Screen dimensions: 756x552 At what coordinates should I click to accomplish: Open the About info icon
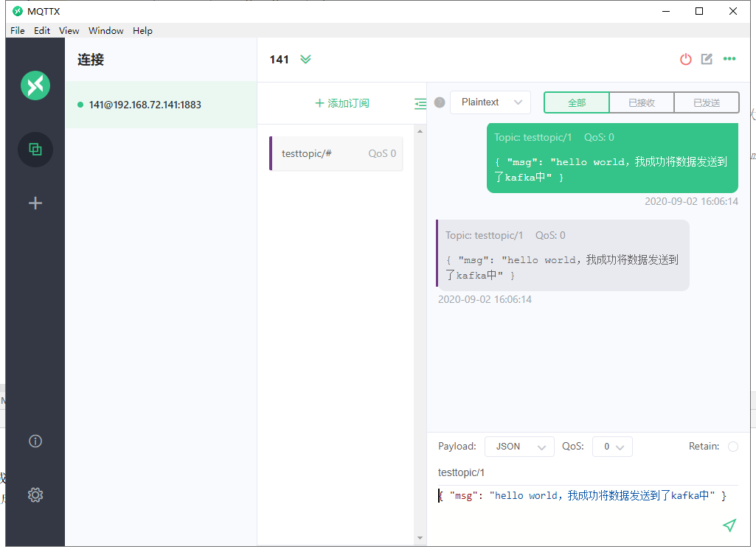click(35, 441)
